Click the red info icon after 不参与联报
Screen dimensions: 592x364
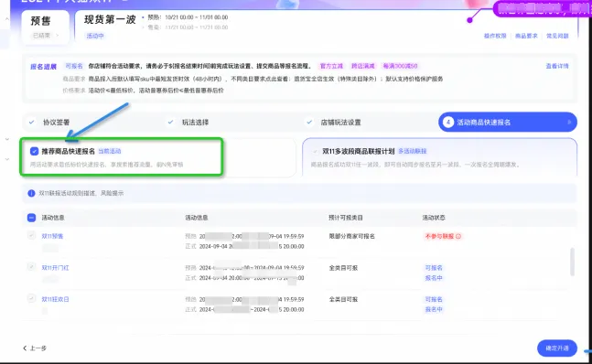(x=458, y=237)
